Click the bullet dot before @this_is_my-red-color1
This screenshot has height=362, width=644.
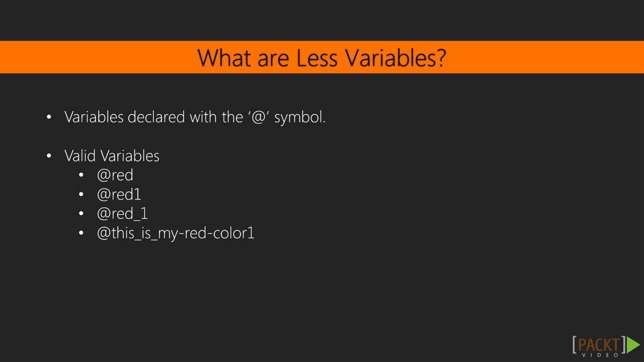pos(82,233)
